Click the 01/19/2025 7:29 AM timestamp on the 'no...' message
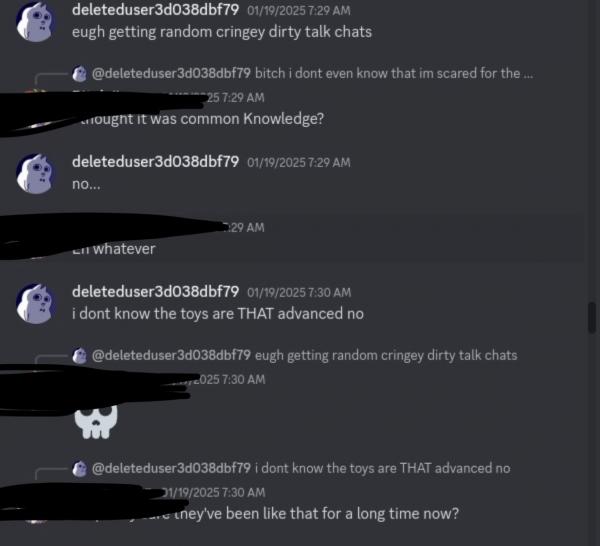 click(299, 162)
